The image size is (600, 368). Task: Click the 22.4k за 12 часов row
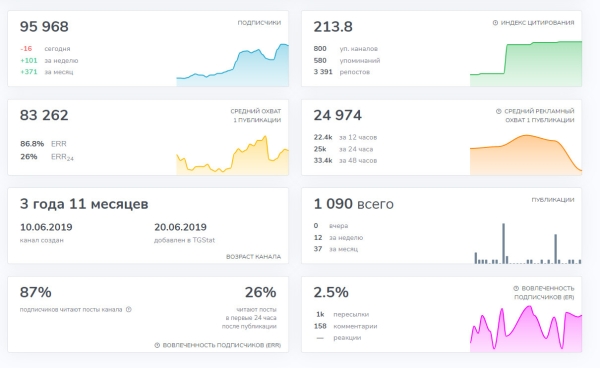coord(345,137)
